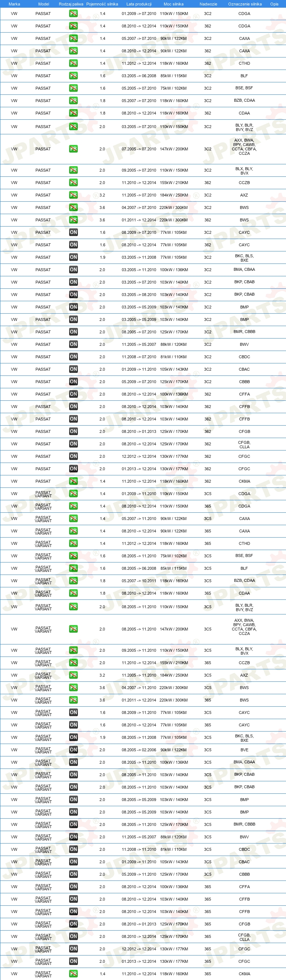Click "PASSAT VARIANT" in the 3C5 BVE row

43,750
